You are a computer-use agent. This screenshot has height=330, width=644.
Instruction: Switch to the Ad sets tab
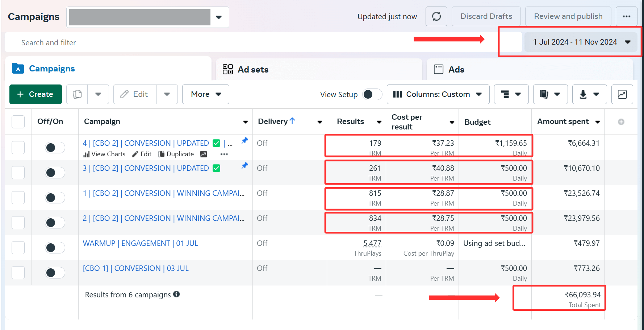coord(253,70)
